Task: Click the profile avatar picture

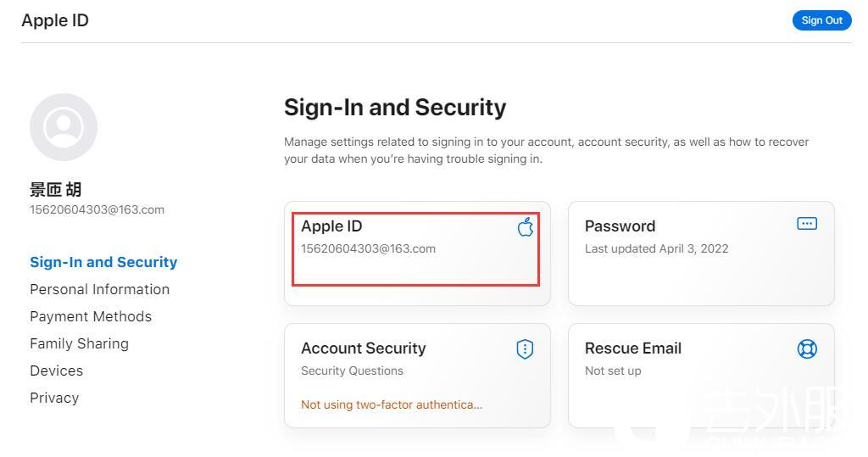Action: [64, 127]
